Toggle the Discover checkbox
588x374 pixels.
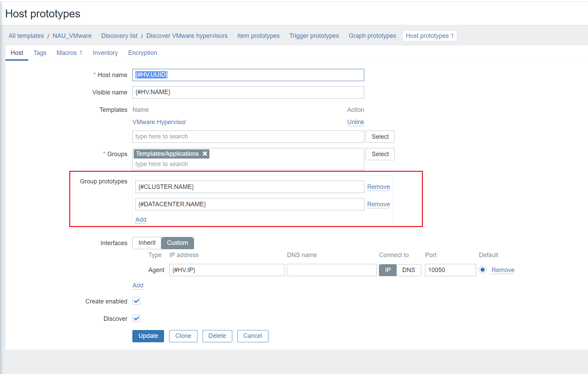pos(136,318)
